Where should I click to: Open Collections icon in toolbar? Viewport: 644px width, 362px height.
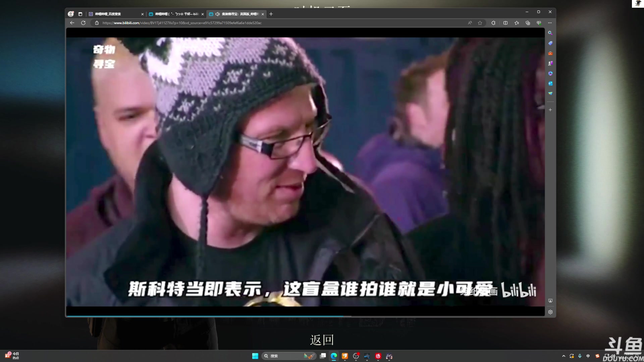click(528, 23)
